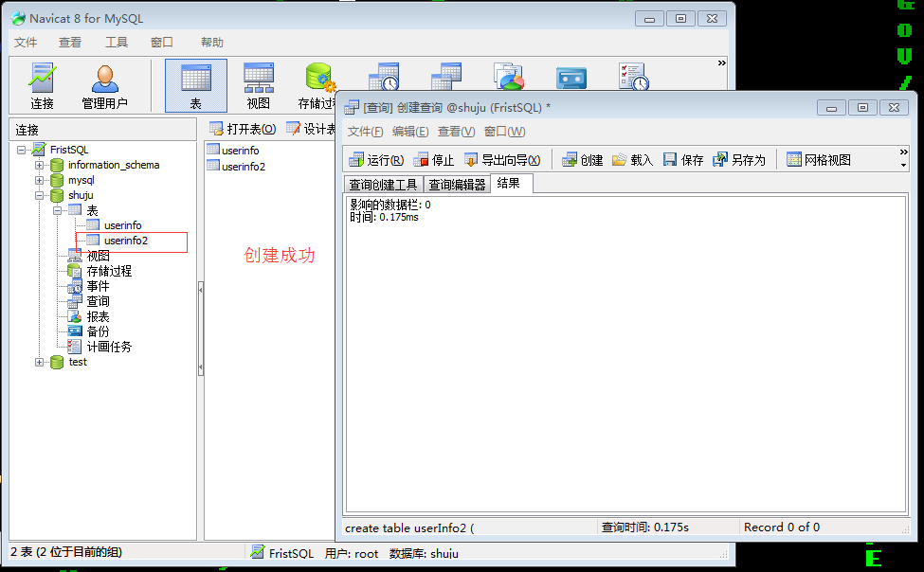Click the 打开表(O) button
The height and width of the screenshot is (572, 924).
tap(243, 128)
